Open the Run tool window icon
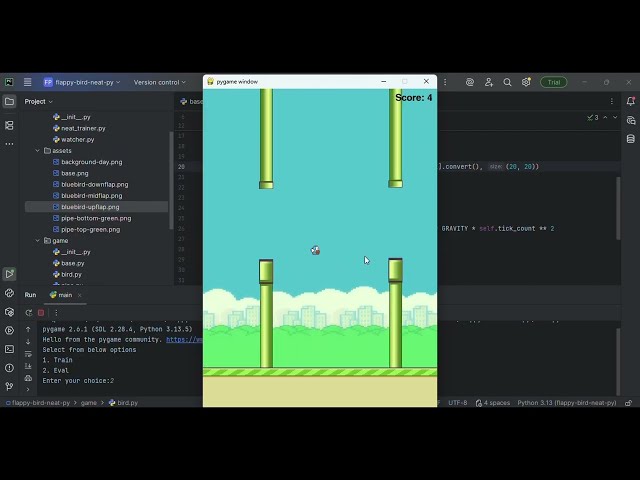The height and width of the screenshot is (480, 640). [9, 274]
